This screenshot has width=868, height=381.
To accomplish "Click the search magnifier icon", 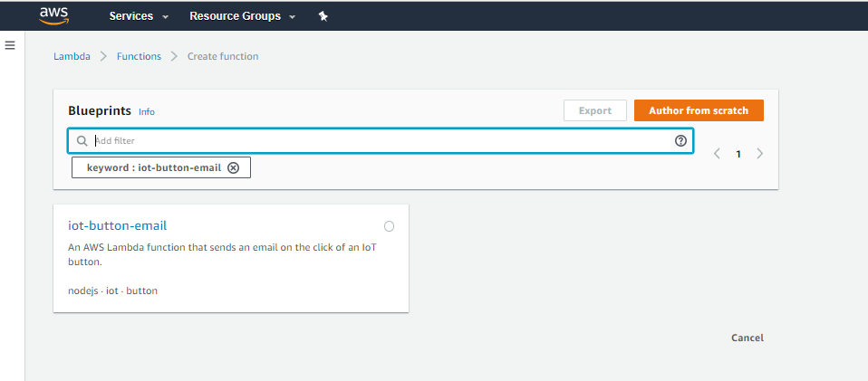I will pyautogui.click(x=82, y=141).
